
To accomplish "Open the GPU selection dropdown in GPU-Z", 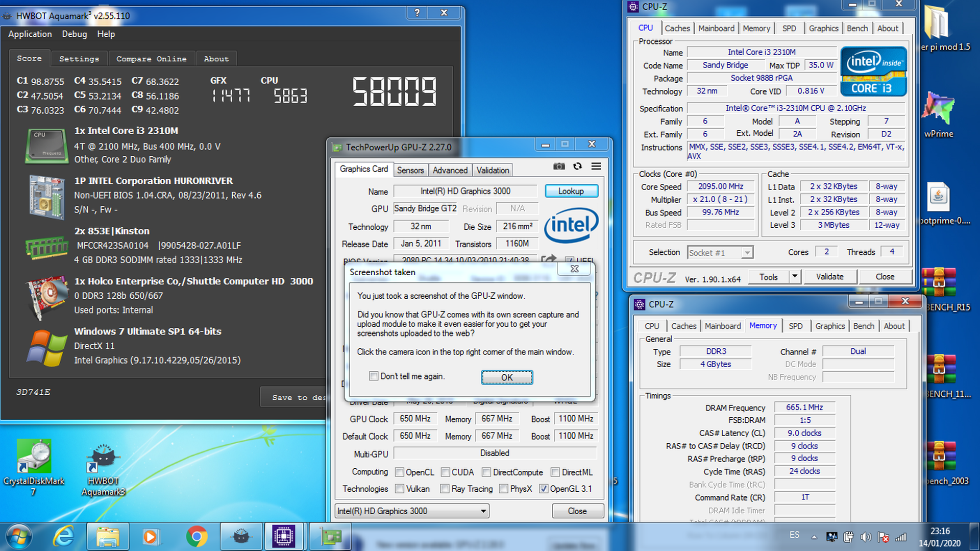I will (412, 511).
